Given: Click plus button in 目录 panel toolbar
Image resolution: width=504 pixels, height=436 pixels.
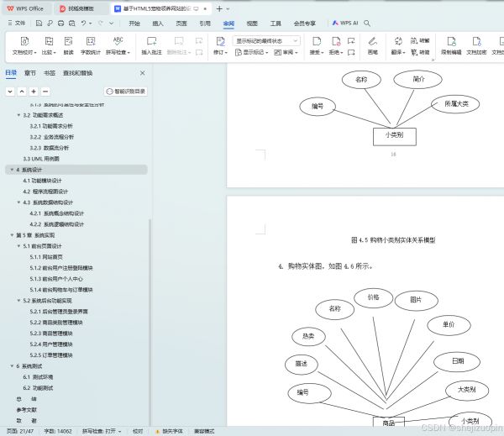Looking at the screenshot, I should pos(34,92).
